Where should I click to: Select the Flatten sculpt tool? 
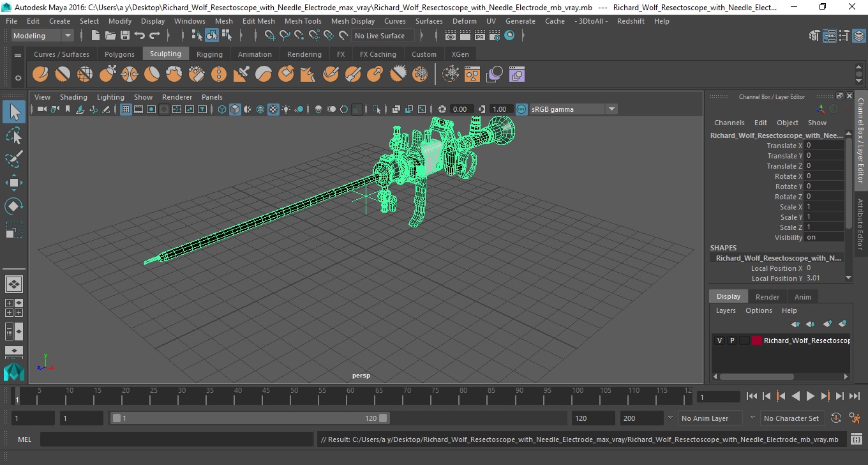coord(152,75)
